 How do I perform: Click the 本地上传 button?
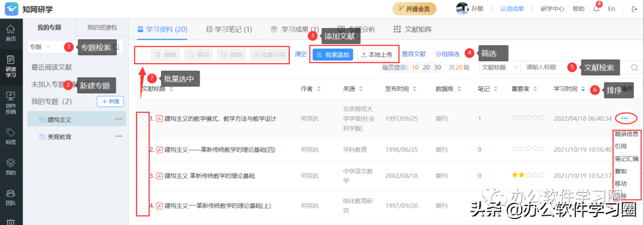click(x=377, y=55)
